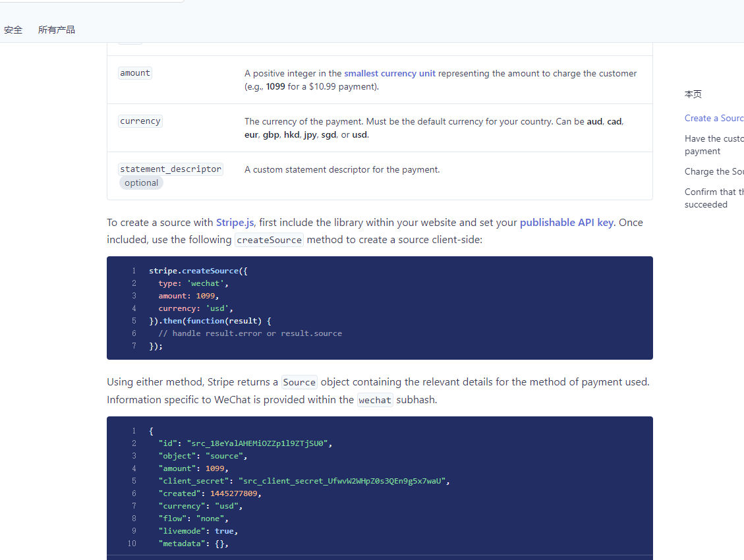Click the handle result.error comment line

click(250, 333)
